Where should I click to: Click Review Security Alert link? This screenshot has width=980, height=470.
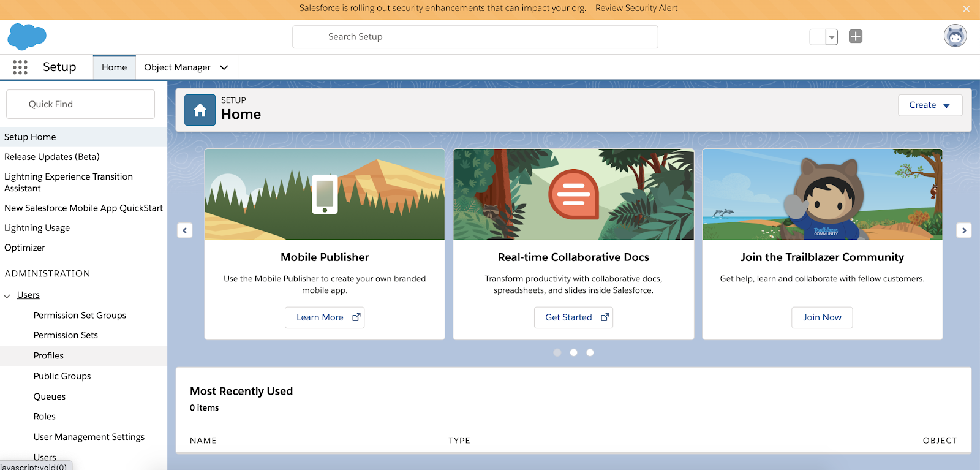click(636, 8)
